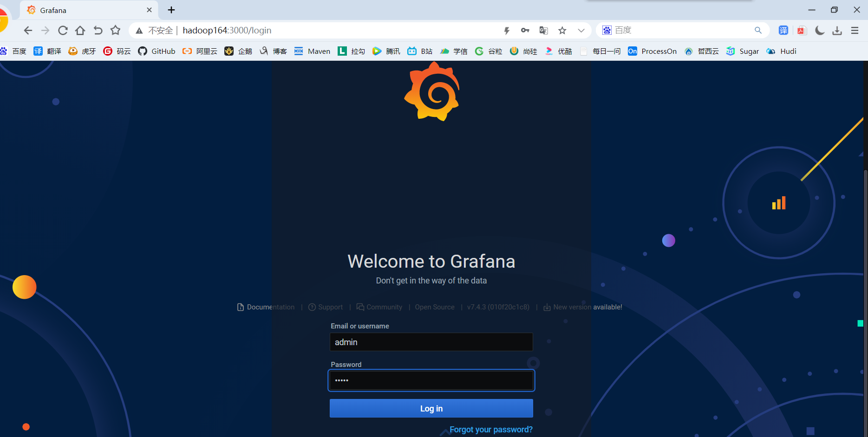The height and width of the screenshot is (437, 868).
Task: Click the Grafana logo
Action: click(x=432, y=91)
